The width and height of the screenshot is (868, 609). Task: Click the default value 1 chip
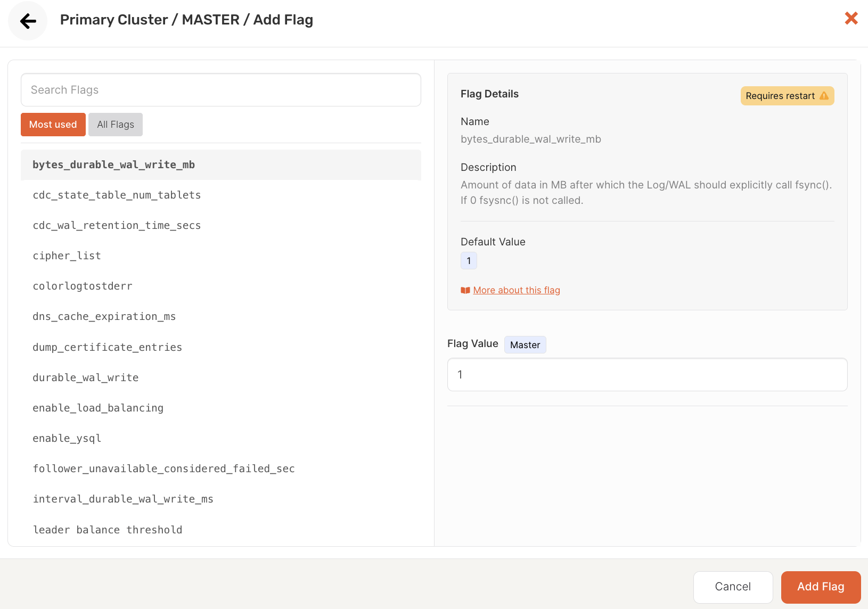[x=469, y=261]
